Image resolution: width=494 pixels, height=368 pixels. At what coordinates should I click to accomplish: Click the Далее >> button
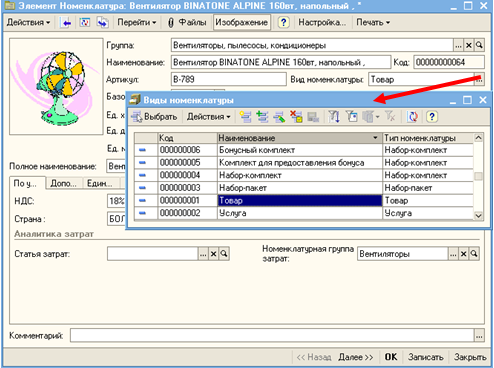coord(355,357)
